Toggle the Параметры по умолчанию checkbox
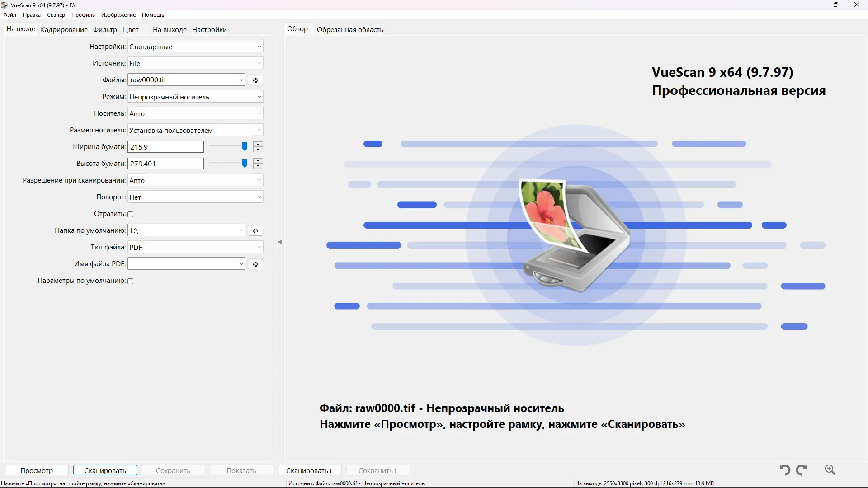 pyautogui.click(x=131, y=281)
